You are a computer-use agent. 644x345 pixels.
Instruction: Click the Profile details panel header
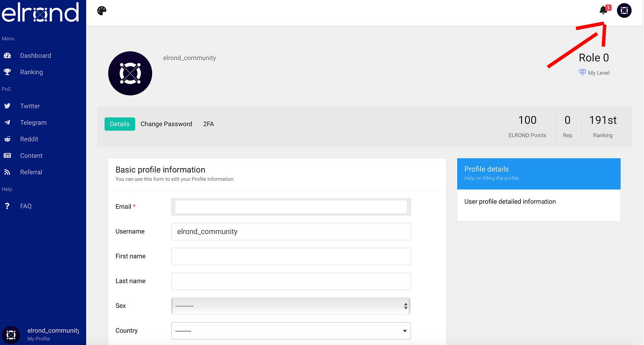click(x=539, y=174)
